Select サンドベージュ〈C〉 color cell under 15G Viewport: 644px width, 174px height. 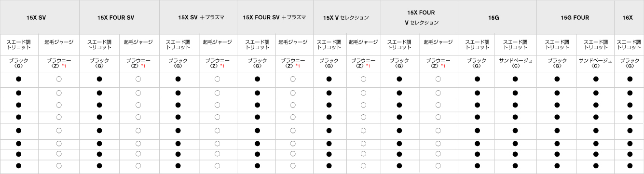click(515, 63)
